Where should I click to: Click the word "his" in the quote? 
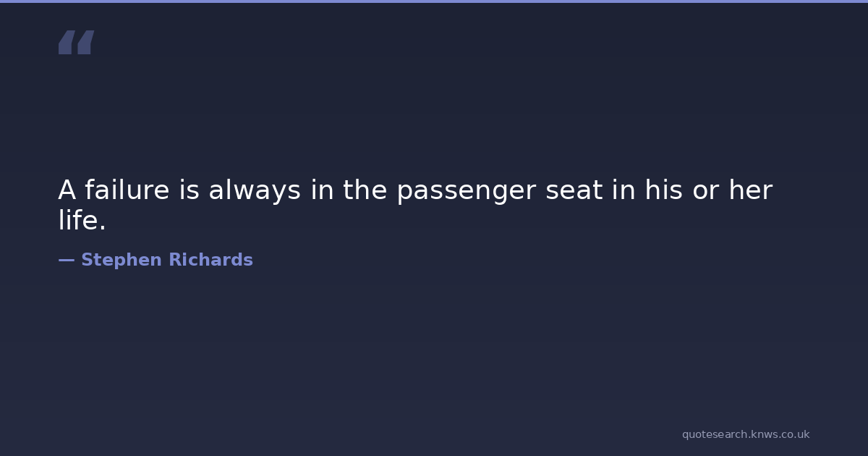665,190
